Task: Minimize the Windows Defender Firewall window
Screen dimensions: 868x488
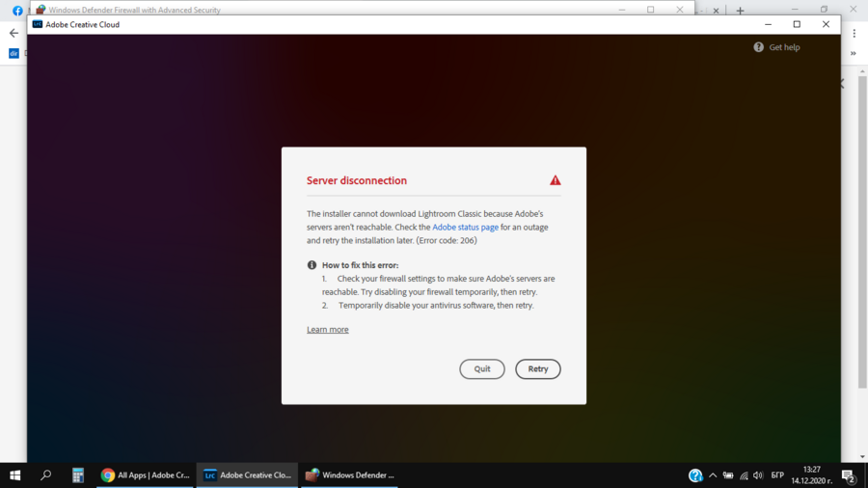Action: coord(622,10)
